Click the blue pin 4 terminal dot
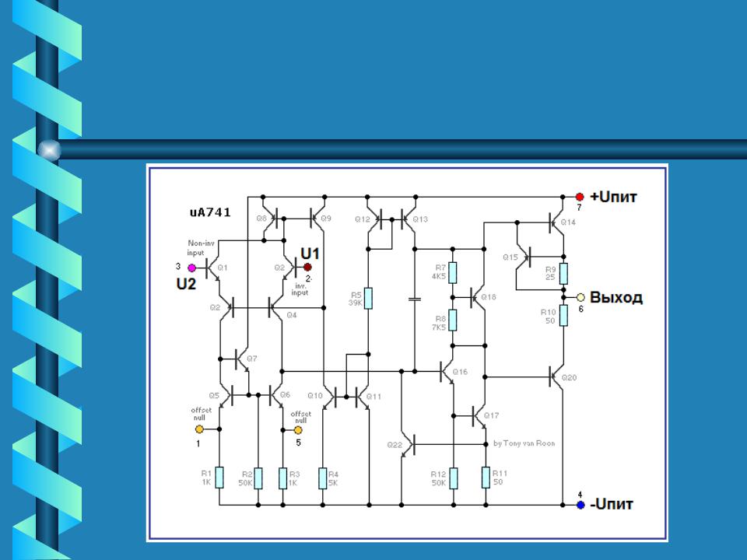The width and height of the screenshot is (747, 560). (x=580, y=506)
